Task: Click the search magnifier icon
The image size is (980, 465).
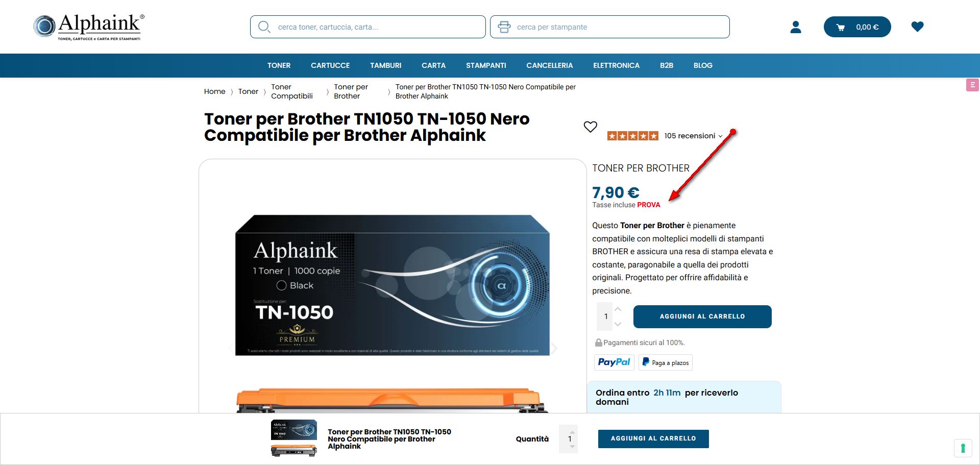Action: point(264,27)
